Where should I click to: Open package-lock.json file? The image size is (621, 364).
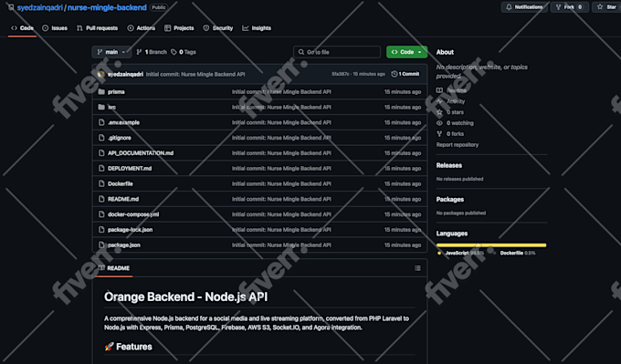pyautogui.click(x=130, y=230)
